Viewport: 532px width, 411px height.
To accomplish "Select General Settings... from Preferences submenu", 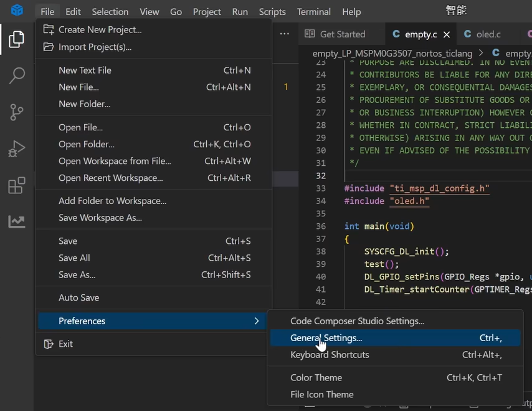I will click(x=326, y=337).
